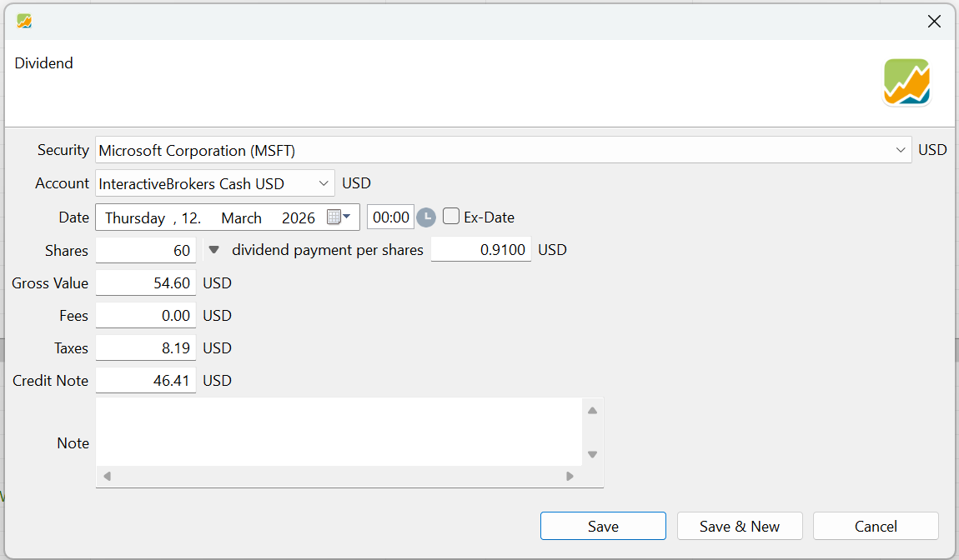The height and width of the screenshot is (560, 959).
Task: Click the 'Dividend' dialog heading
Action: 44,63
